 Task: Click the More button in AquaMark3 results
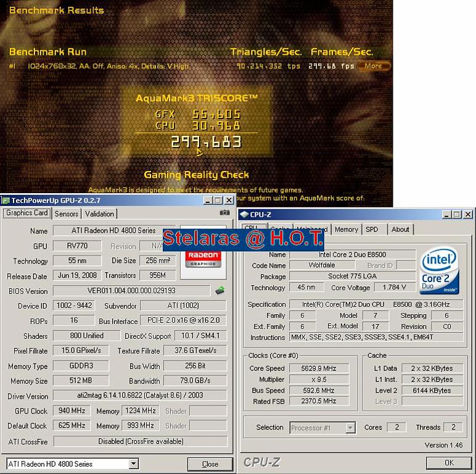(374, 66)
